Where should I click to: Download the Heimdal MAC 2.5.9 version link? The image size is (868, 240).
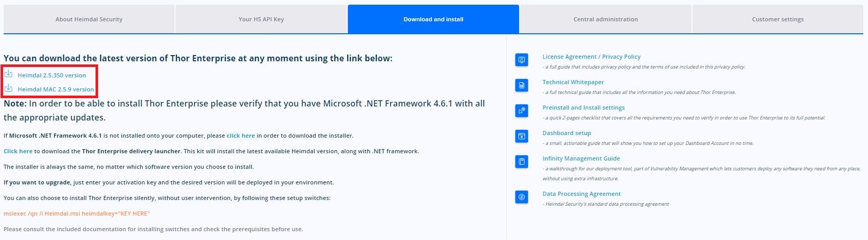pyautogui.click(x=56, y=89)
